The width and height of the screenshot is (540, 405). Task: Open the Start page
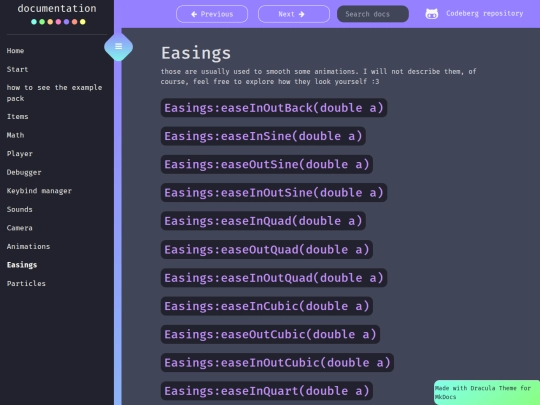(17, 69)
